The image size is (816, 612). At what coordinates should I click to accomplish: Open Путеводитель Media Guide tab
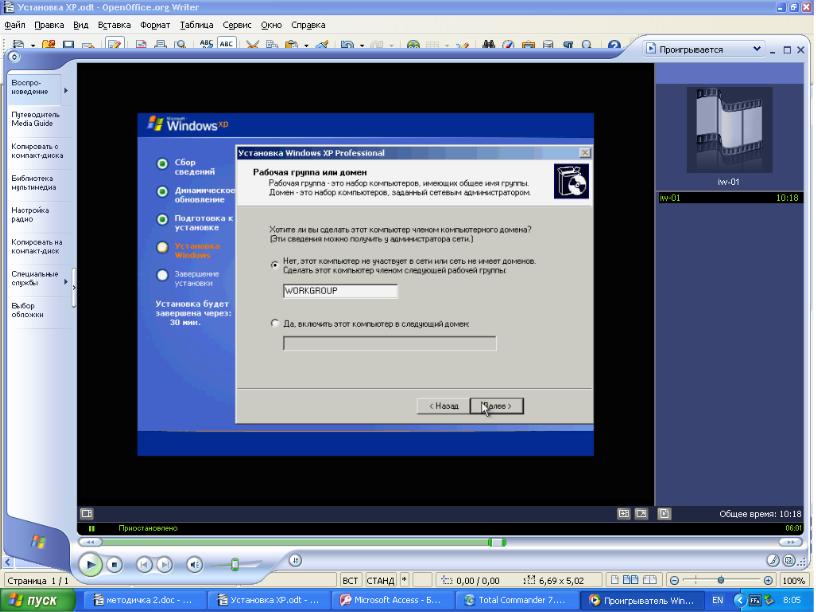click(35, 119)
